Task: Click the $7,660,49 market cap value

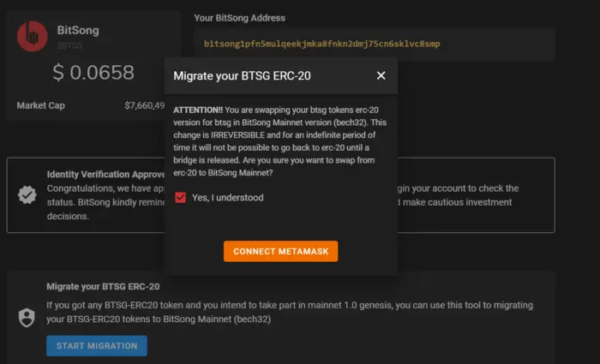Action: [145, 105]
